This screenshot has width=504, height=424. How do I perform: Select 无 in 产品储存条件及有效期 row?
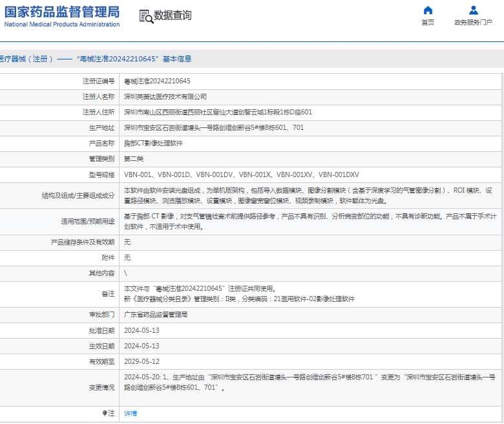[x=127, y=242]
